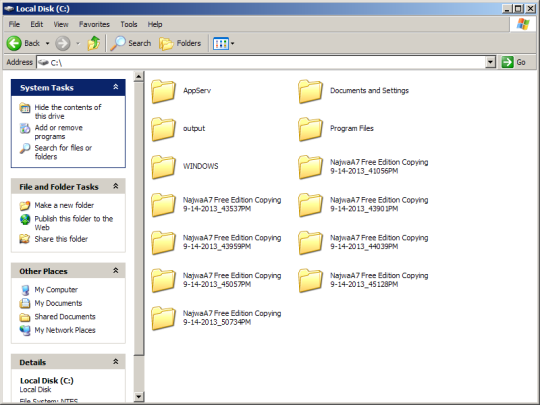540x405 pixels.
Task: Click the side pane scroll up arrow
Action: (138, 76)
